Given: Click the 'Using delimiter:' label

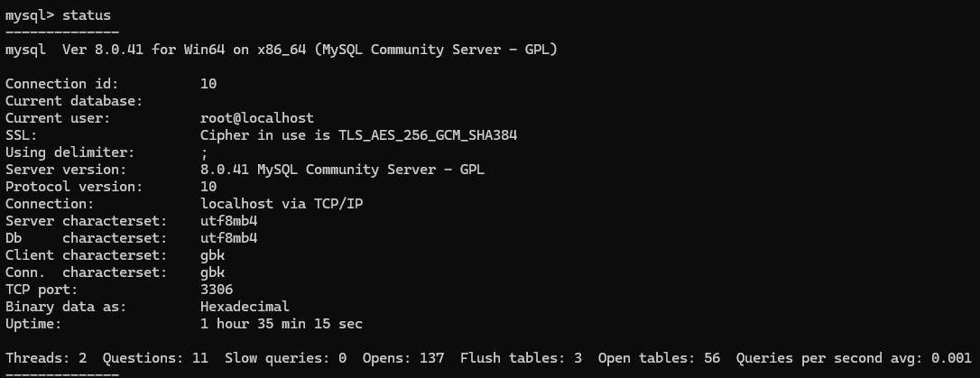Looking at the screenshot, I should (69, 152).
